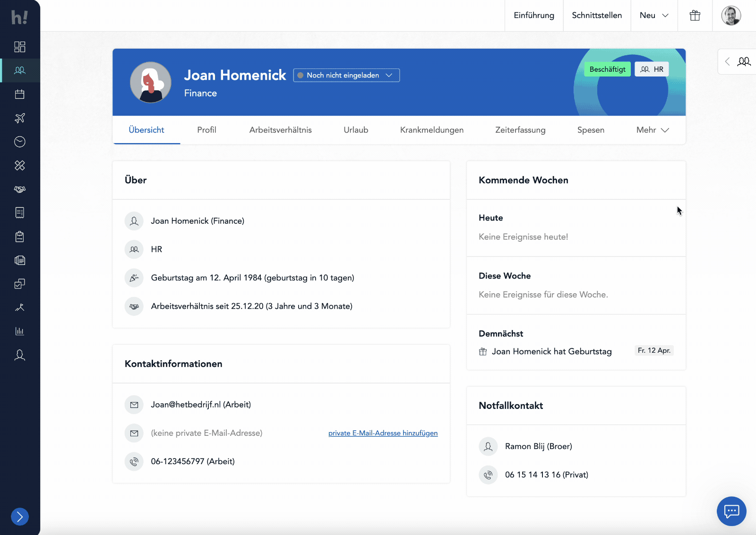Expand the 'Neu' dropdown menu
The image size is (756, 535).
click(654, 16)
